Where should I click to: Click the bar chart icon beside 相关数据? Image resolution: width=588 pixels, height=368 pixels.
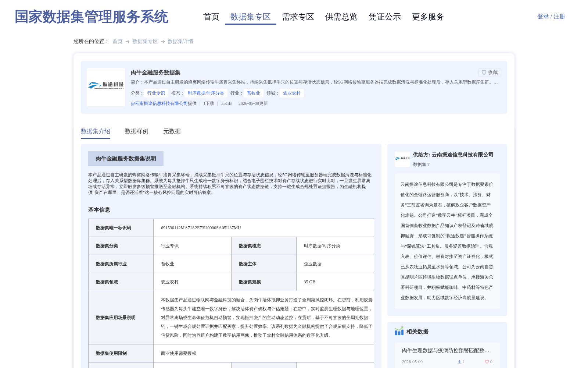click(x=399, y=331)
